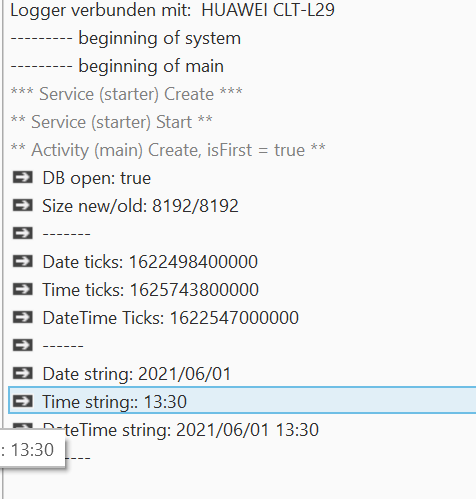The image size is (476, 499).
Task: Click arrow icon next to DateTime Ticks
Action: click(23, 317)
